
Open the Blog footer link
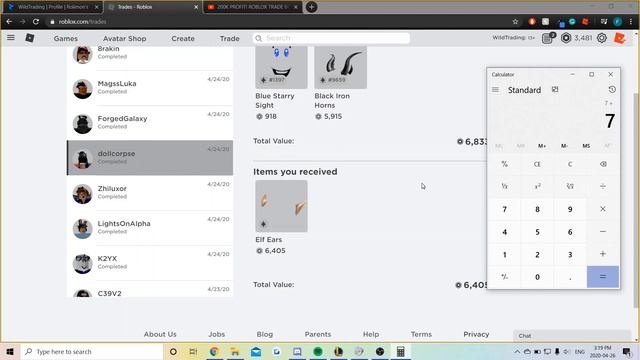click(264, 334)
